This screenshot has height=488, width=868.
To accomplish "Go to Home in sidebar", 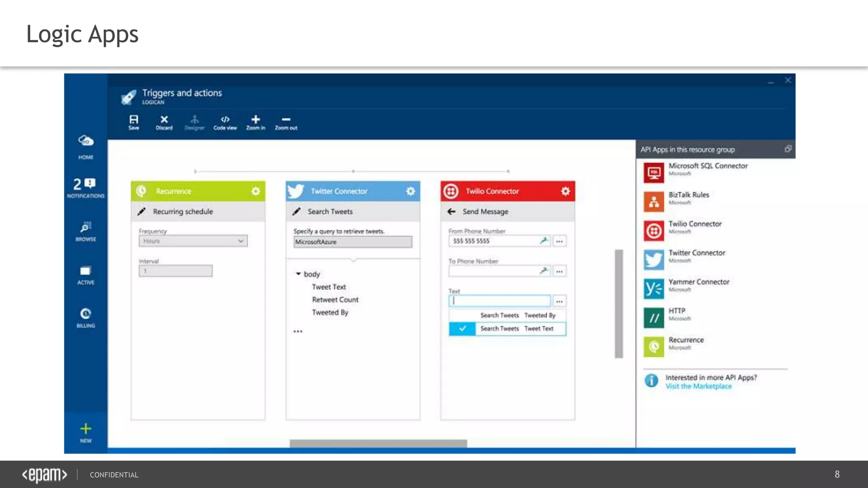I will (86, 147).
